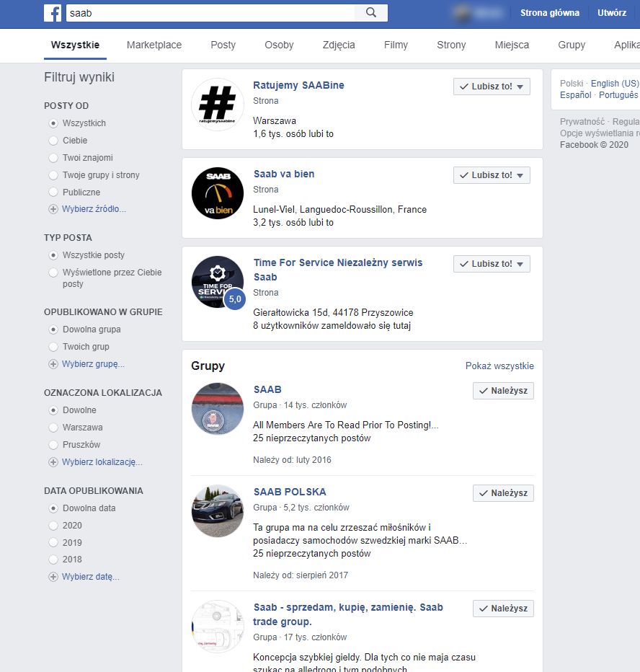Screen dimensions: 640x672
Task: Switch to the Grupy tab
Action: tap(572, 45)
